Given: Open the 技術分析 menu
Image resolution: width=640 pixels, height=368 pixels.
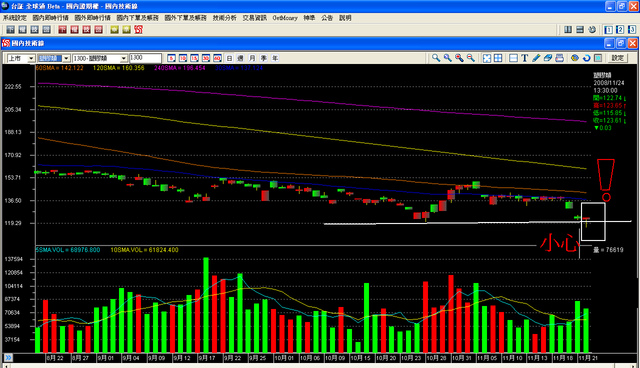Looking at the screenshot, I should click(224, 18).
